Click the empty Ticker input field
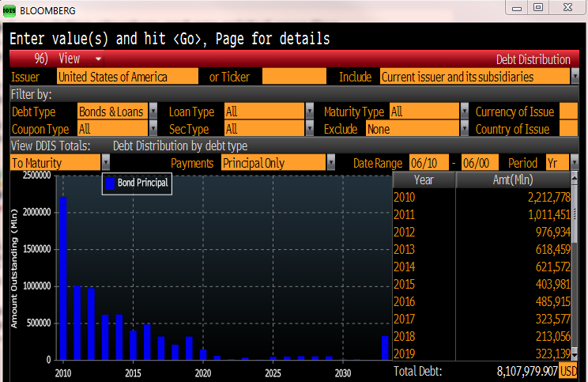The image size is (588, 382). (294, 77)
